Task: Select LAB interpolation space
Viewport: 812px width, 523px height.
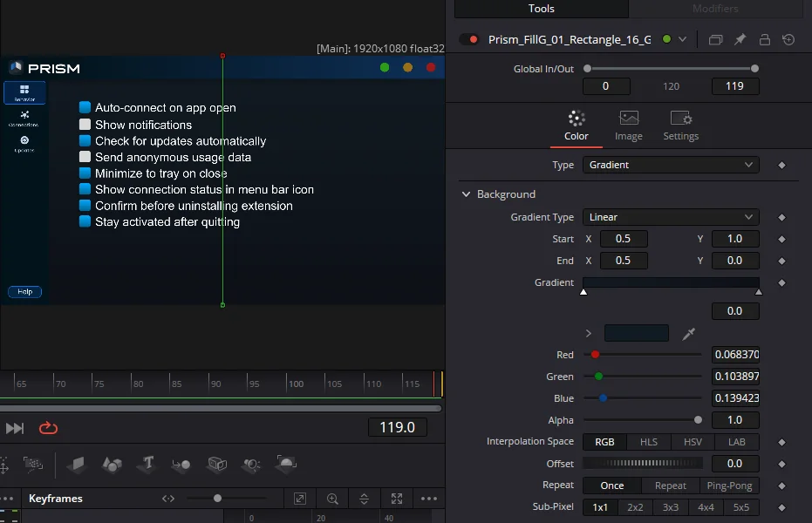Action: tap(736, 442)
